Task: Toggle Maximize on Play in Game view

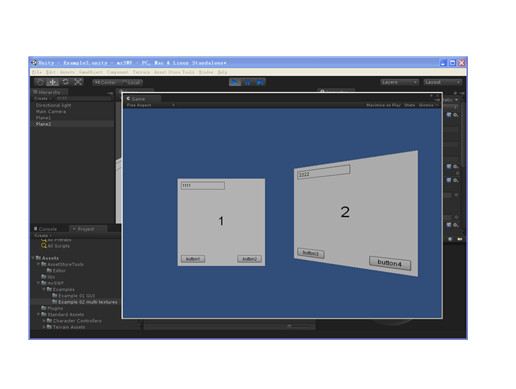Action: click(383, 105)
